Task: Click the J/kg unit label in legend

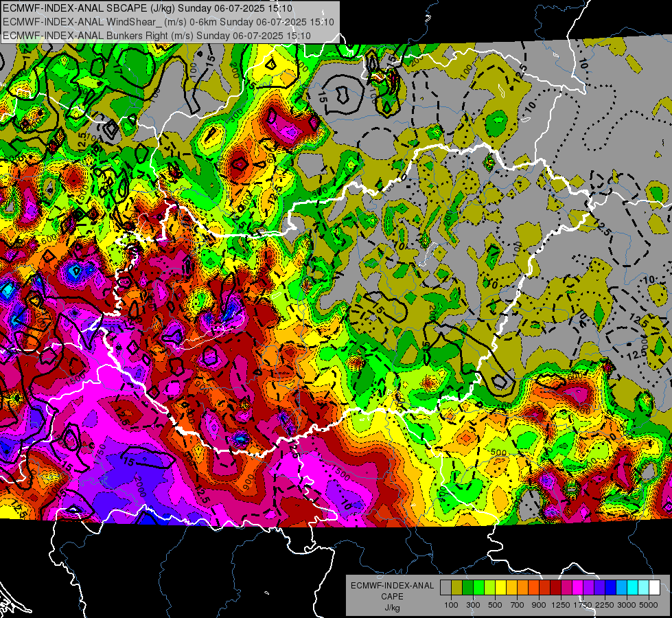Action: [392, 607]
